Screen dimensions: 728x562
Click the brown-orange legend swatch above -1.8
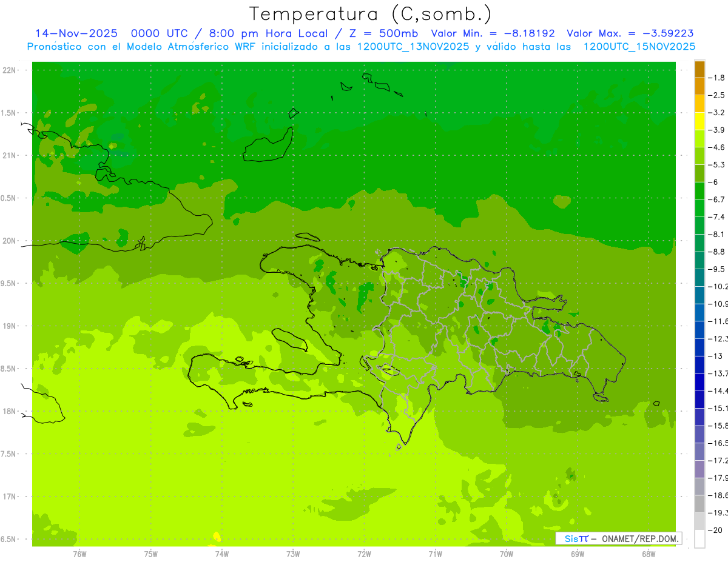tap(699, 69)
